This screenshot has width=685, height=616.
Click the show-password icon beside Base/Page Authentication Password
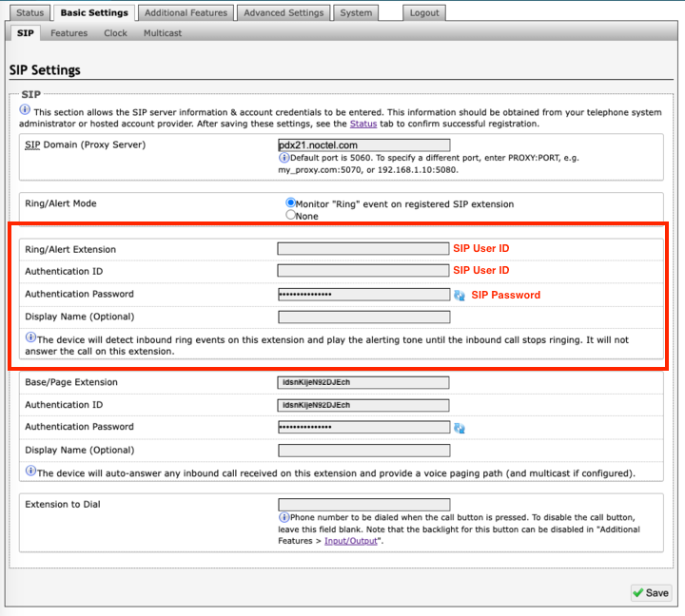coord(460,429)
